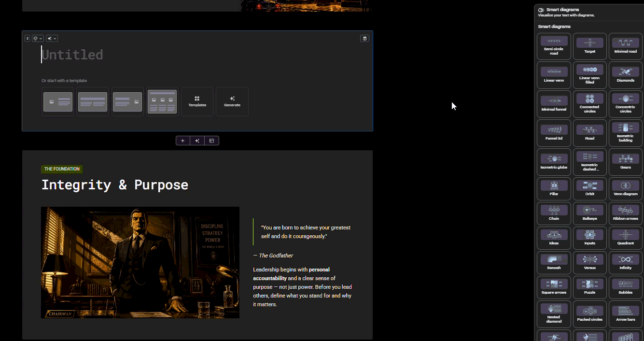Select the Chairman office image
The height and width of the screenshot is (341, 644).
(140, 262)
